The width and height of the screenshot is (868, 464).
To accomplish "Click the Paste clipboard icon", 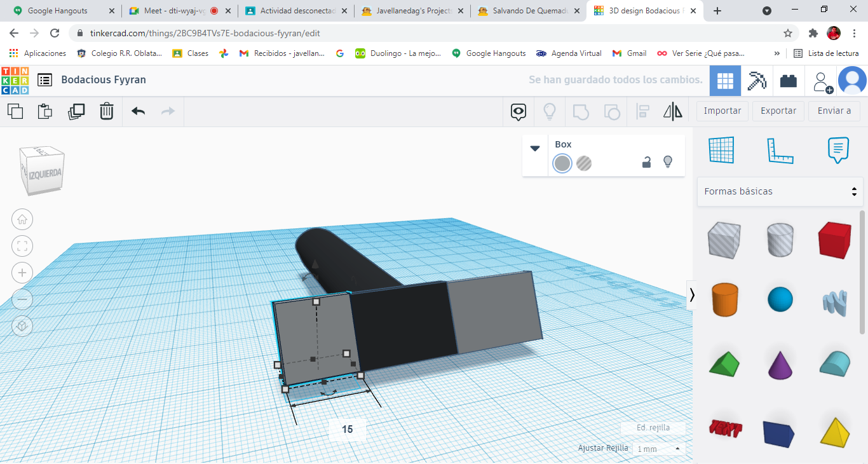I will pyautogui.click(x=45, y=111).
